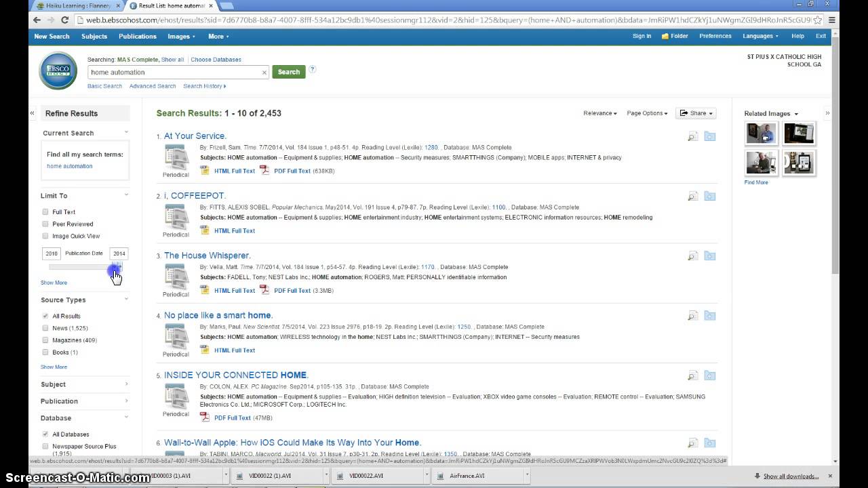Enable the Peer Reviewed limiter

[x=45, y=224]
